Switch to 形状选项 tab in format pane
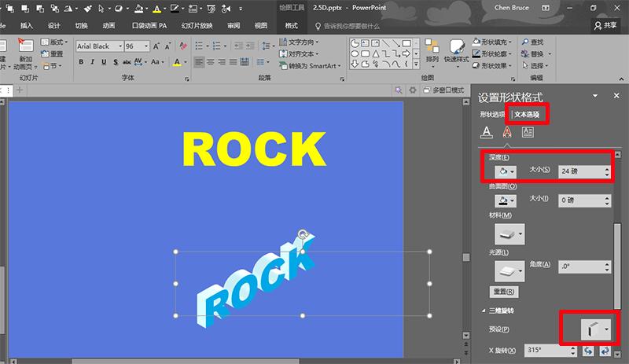 pos(493,115)
